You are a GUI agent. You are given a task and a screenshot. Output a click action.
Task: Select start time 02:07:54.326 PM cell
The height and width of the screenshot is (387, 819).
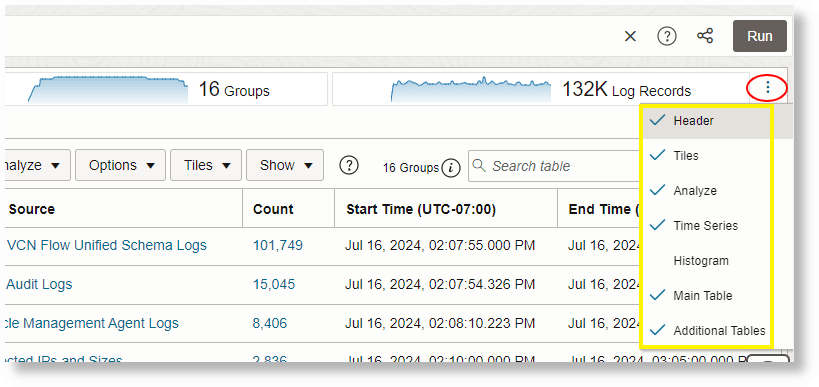tap(440, 284)
